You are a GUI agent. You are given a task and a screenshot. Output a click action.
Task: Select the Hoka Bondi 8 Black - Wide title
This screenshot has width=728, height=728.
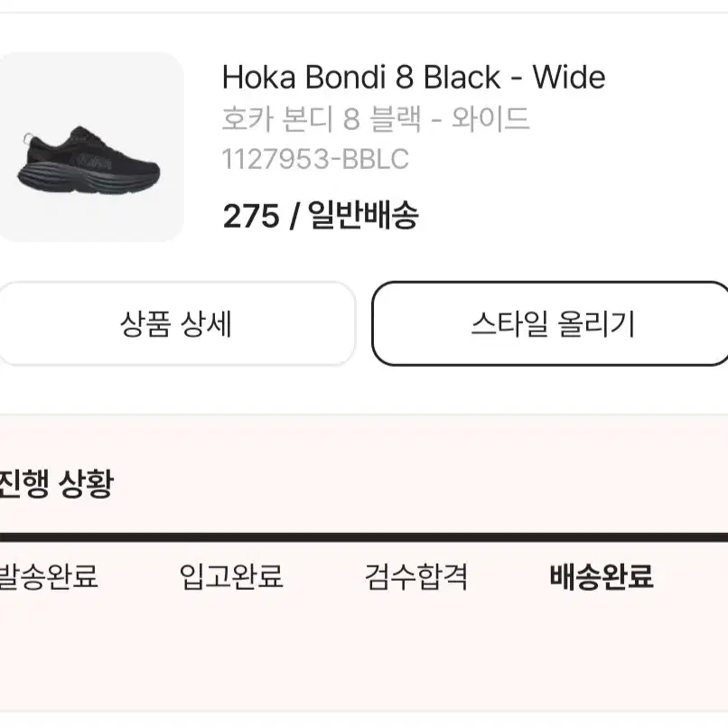click(414, 77)
